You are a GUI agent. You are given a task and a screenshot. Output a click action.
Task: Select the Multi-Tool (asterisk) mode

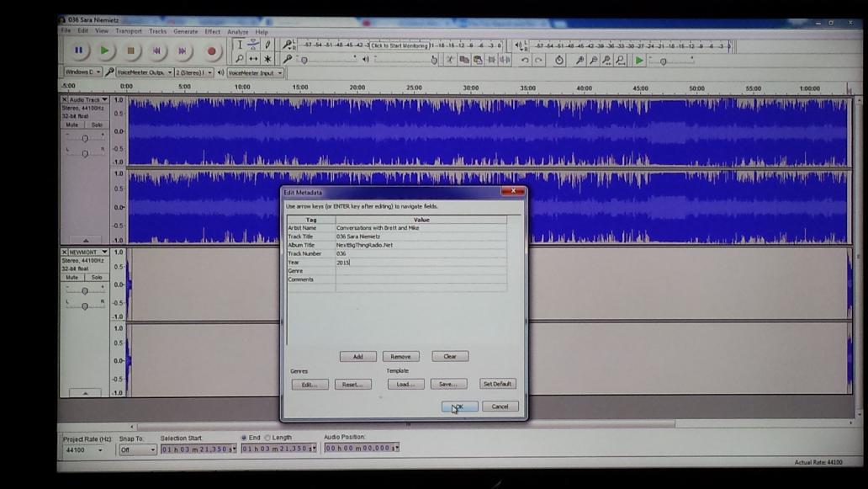coord(267,59)
